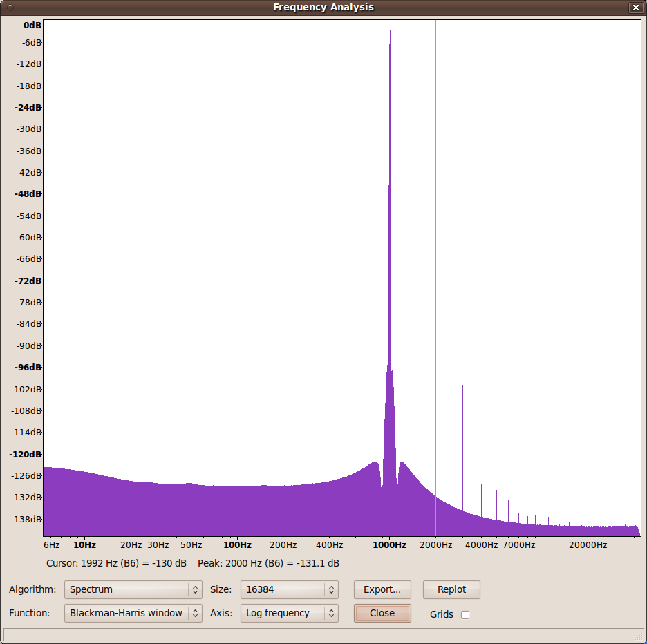Click the Cursor: 1992 Hz readout text
The width and height of the screenshot is (647, 644).
pos(116,563)
